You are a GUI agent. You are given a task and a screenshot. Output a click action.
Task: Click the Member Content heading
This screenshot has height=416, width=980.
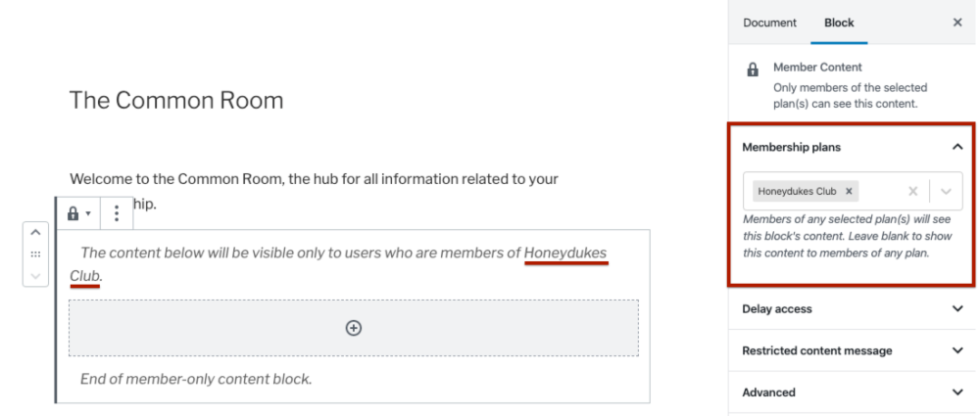[x=817, y=67]
